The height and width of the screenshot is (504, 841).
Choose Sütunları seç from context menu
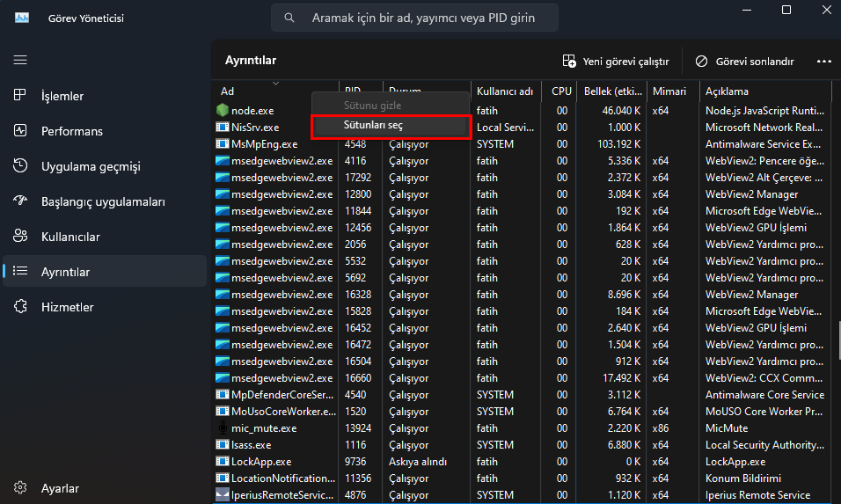[x=390, y=125]
